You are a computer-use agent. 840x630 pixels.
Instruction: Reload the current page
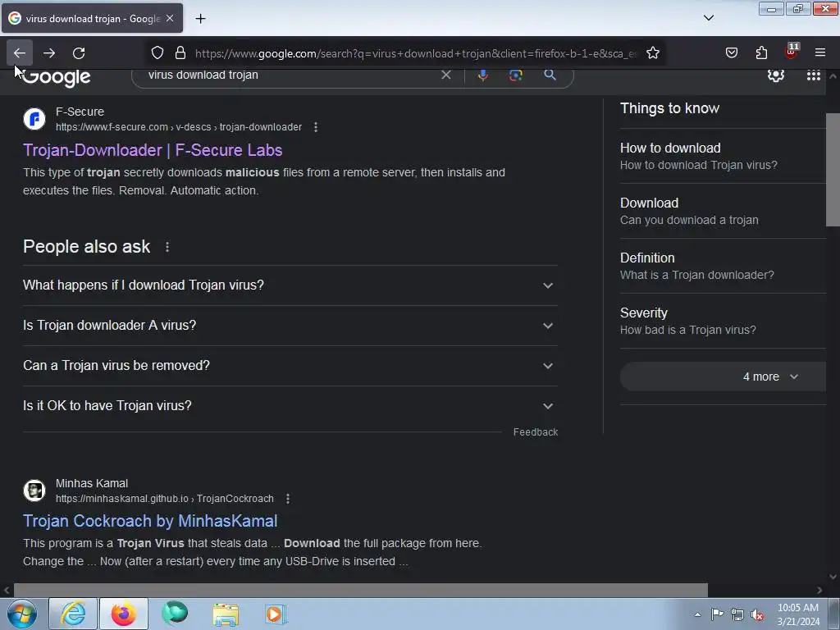coord(79,53)
